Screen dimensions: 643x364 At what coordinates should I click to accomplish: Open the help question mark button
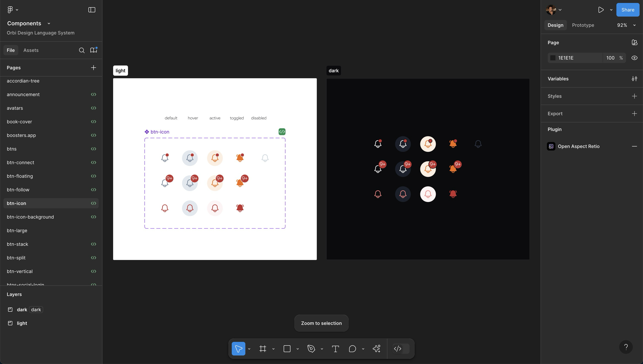tap(626, 347)
